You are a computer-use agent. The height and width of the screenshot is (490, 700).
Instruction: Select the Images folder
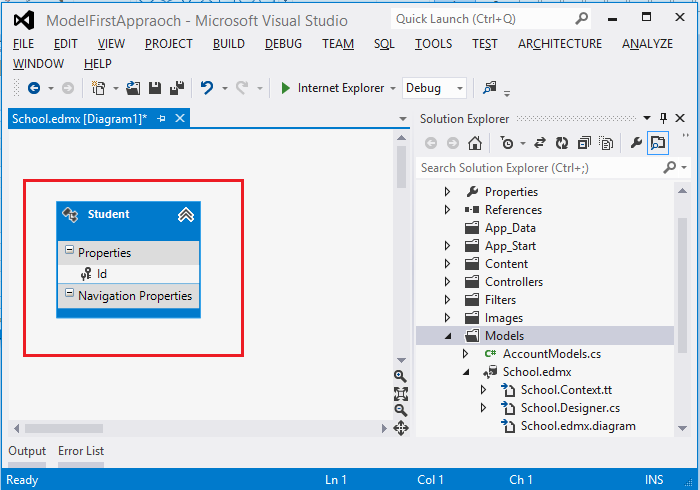tap(504, 318)
